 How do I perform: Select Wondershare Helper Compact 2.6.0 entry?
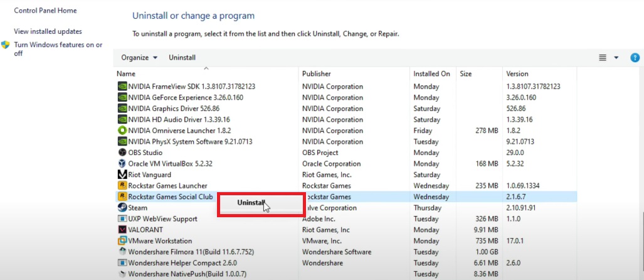[182, 262]
